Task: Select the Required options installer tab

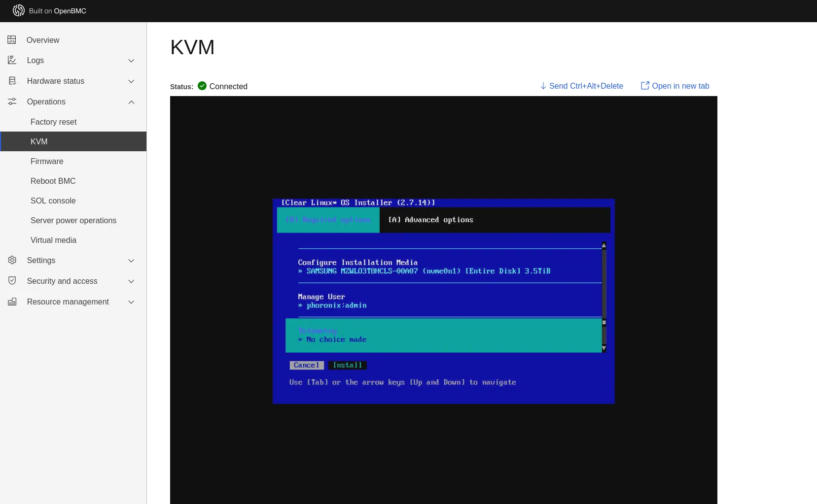Action: pyautogui.click(x=328, y=220)
